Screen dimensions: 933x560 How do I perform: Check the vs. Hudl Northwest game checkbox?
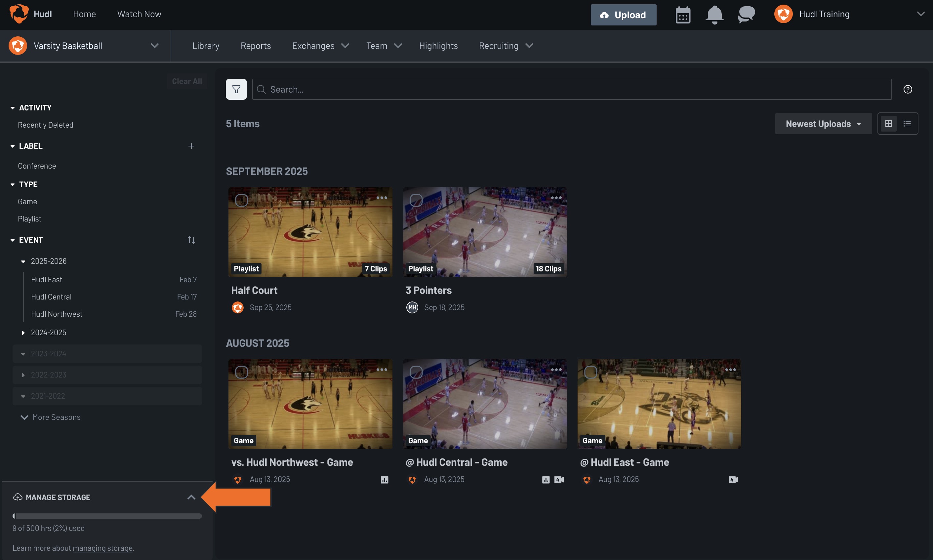pos(242,372)
